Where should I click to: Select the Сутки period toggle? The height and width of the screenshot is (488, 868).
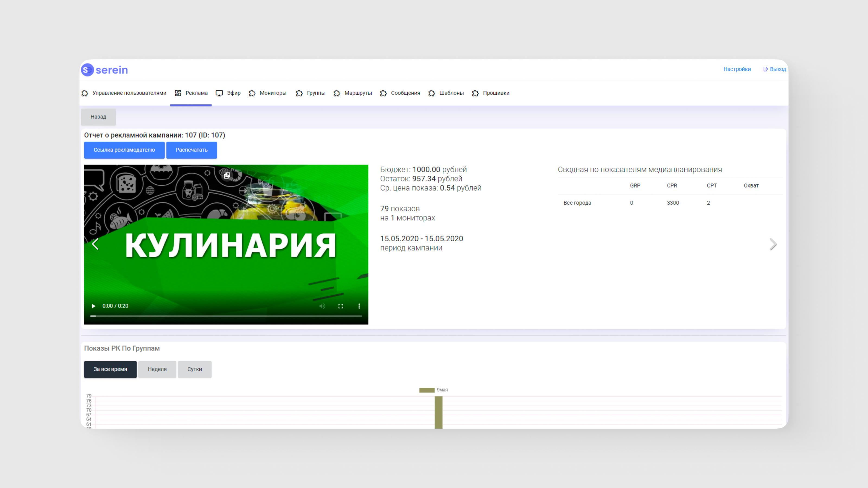coord(194,369)
